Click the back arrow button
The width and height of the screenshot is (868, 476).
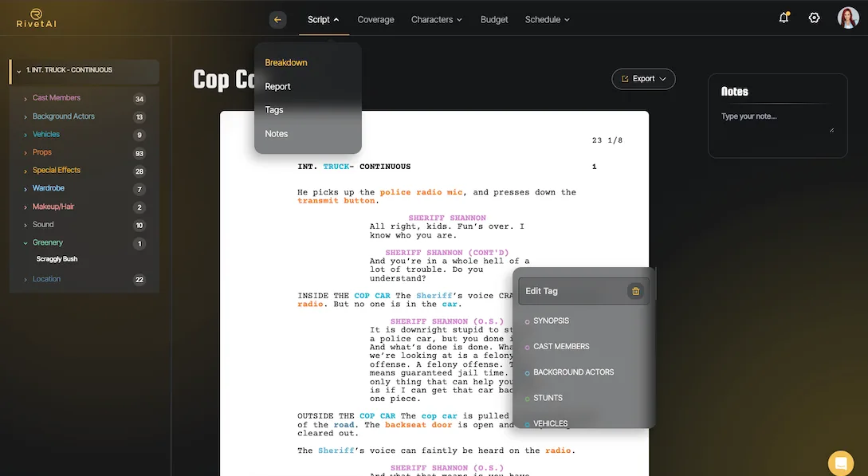(277, 20)
